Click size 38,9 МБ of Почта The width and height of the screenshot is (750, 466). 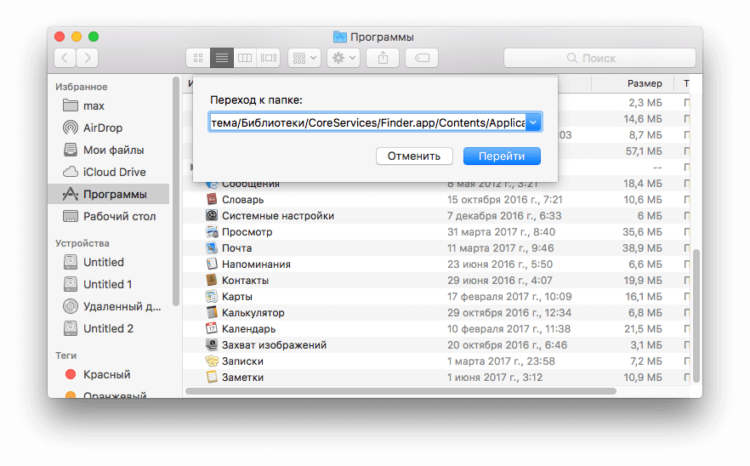coord(642,248)
